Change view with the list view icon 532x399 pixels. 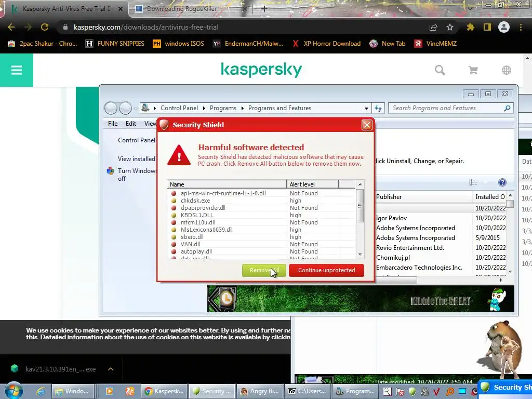pos(473,182)
